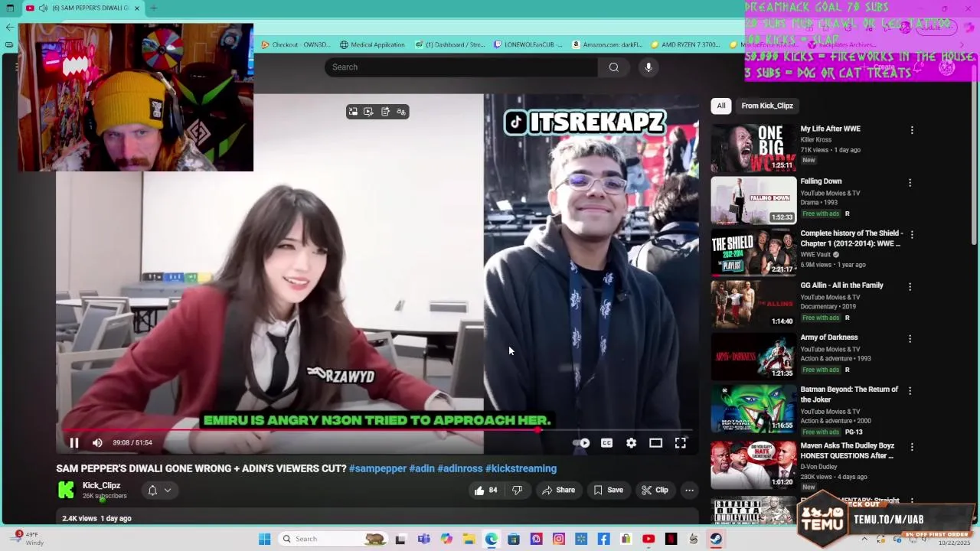Open YouTube app from taskbar
Viewport: 980px width, 551px height.
coord(648,539)
